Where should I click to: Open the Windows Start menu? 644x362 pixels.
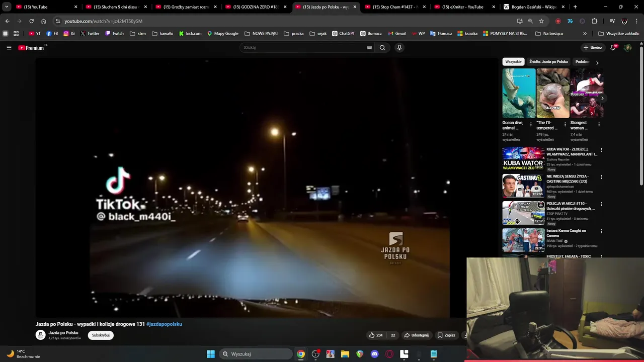click(211, 354)
